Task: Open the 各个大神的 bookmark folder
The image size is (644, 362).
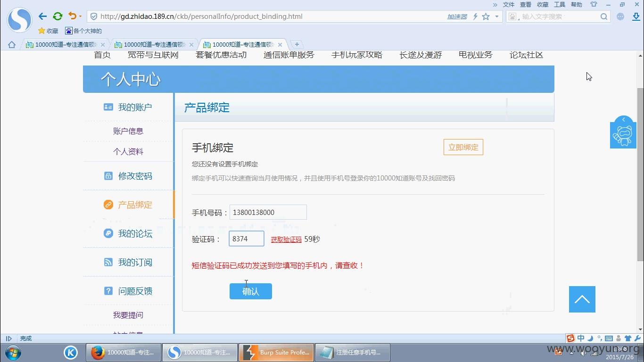Action: 83,31
